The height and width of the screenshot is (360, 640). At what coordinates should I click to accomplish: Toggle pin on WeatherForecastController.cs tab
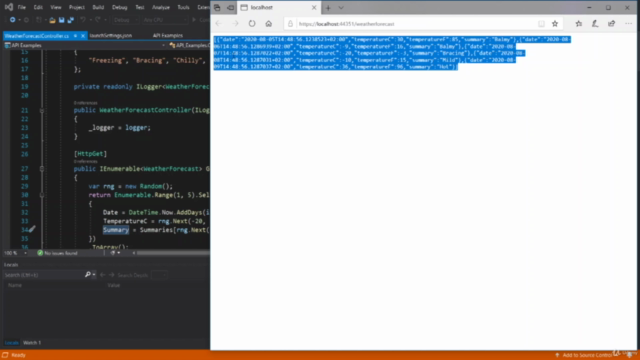tap(76, 36)
